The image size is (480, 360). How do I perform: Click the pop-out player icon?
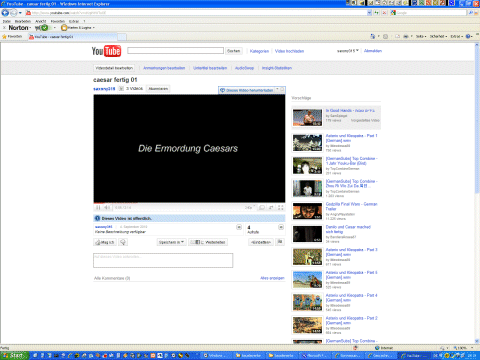pos(262,207)
